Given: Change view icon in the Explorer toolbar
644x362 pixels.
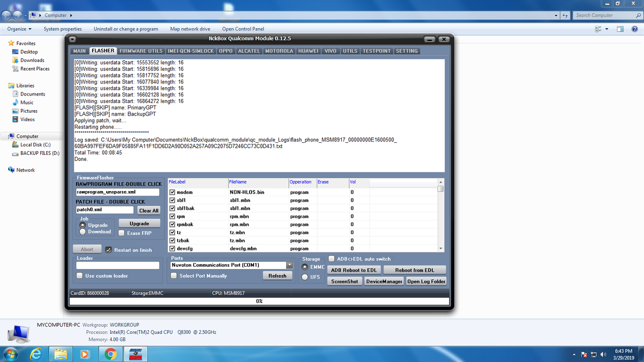Looking at the screenshot, I should [x=598, y=29].
